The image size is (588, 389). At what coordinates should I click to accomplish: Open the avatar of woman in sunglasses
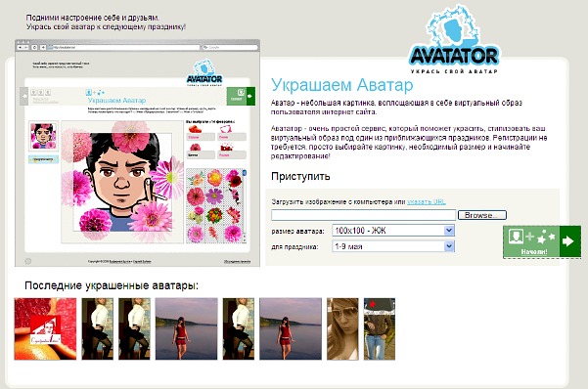coord(342,329)
